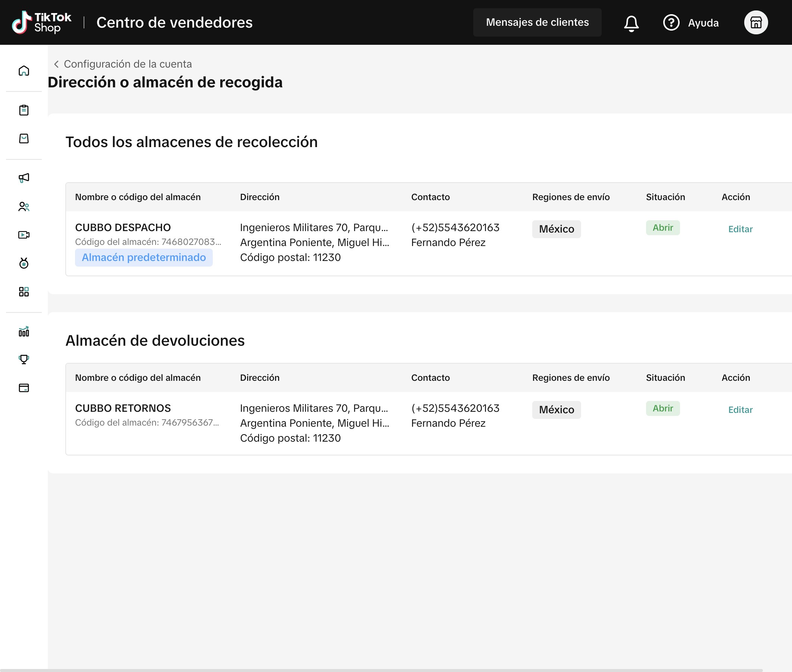Open the Marketing megaphone icon
This screenshot has width=792, height=672.
pos(24,178)
